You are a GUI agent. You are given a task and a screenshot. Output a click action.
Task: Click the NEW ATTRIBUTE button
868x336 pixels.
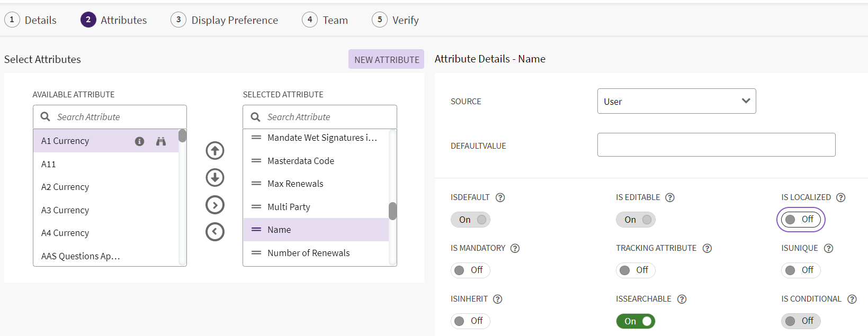(x=386, y=59)
